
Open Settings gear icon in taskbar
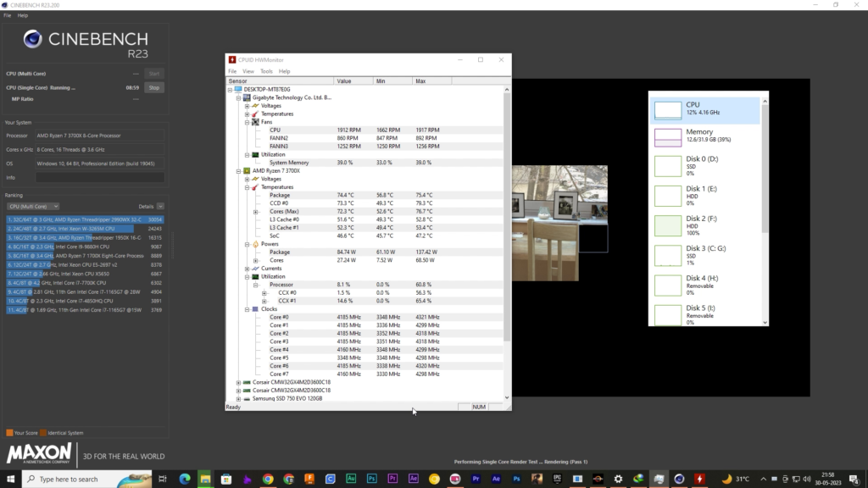point(618,480)
